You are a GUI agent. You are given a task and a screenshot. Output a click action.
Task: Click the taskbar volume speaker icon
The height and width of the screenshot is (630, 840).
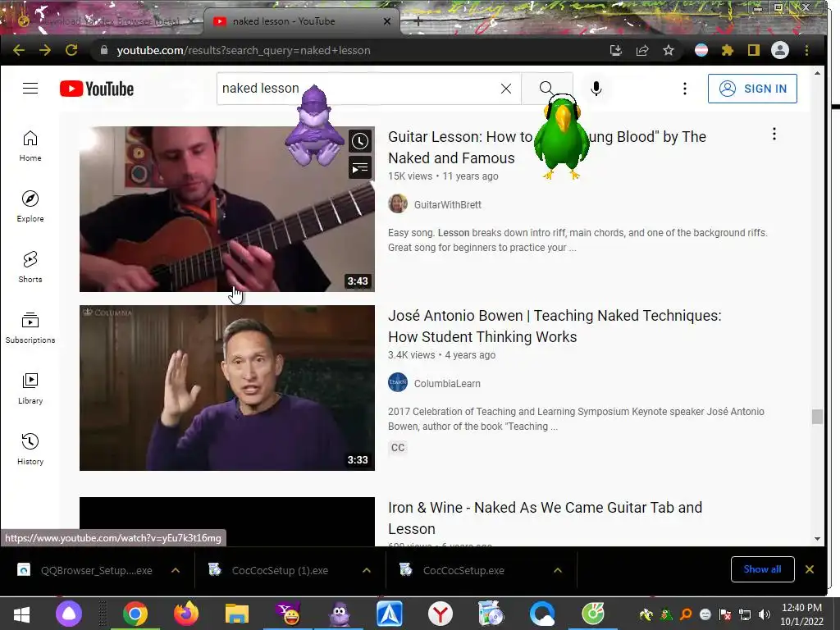tap(764, 614)
